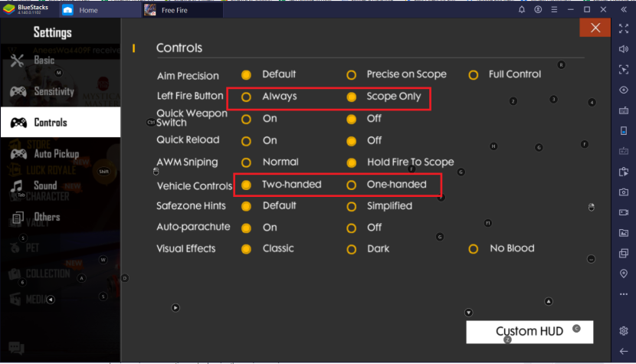
Task: Close settings with the orange X button
Action: coord(595,28)
